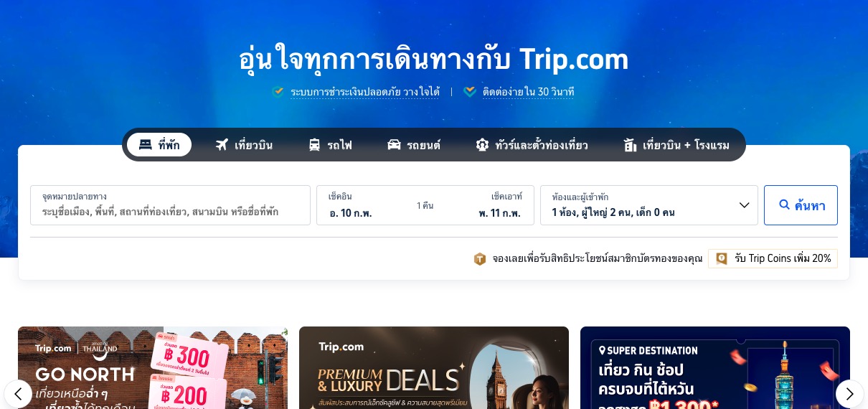Click the Trip Coins icon

click(722, 258)
